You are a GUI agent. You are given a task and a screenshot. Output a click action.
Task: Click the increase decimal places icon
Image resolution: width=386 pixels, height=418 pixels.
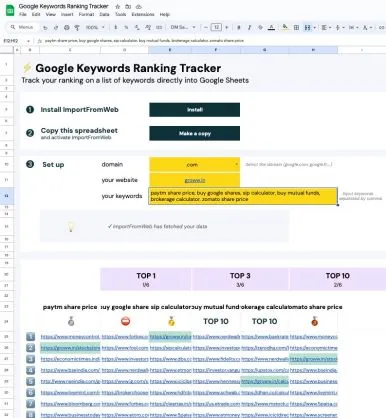[x=148, y=27]
